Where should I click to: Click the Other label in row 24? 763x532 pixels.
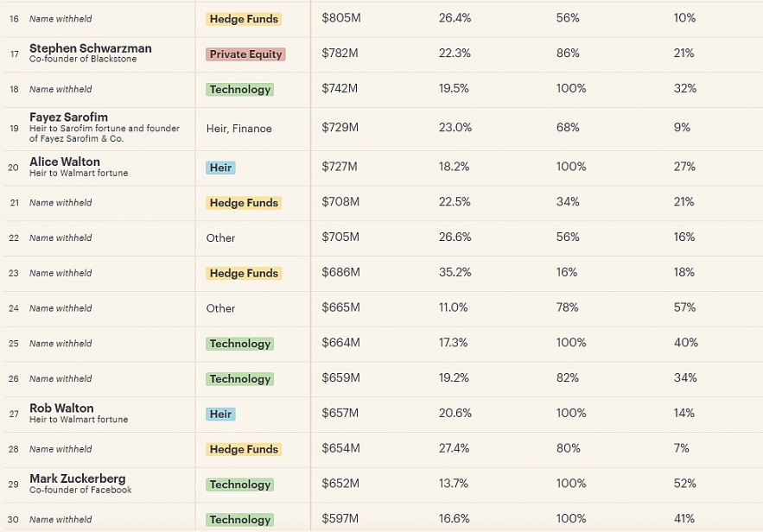pyautogui.click(x=220, y=308)
